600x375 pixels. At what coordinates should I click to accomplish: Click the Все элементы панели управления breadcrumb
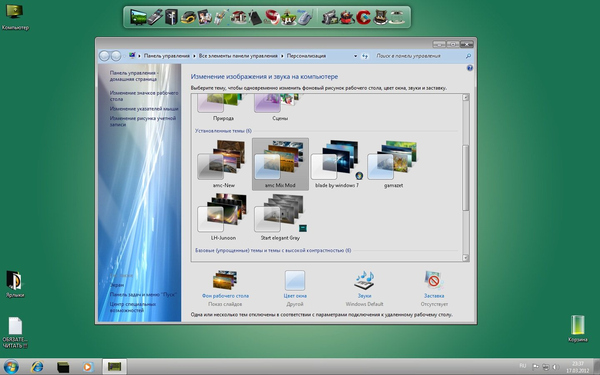(x=238, y=56)
